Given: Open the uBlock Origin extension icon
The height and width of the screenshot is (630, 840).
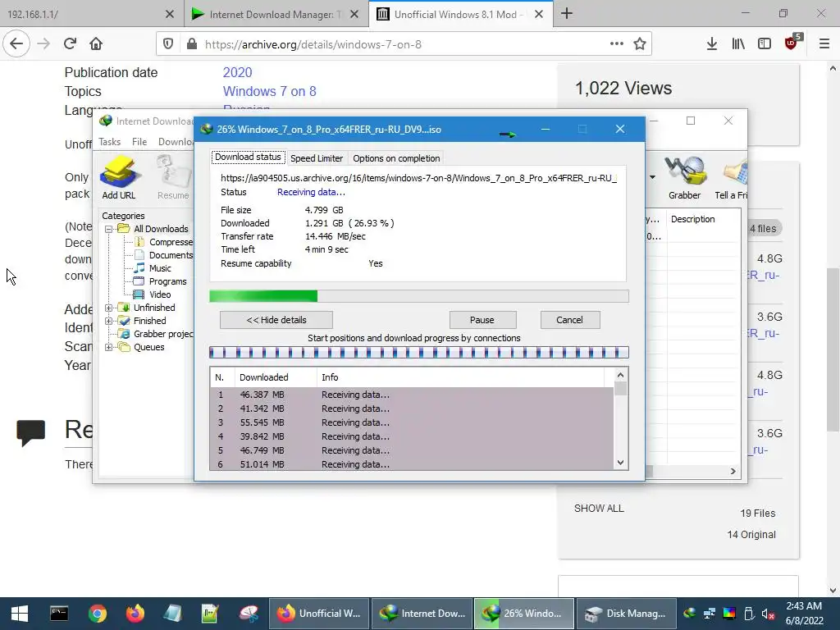Looking at the screenshot, I should [792, 43].
